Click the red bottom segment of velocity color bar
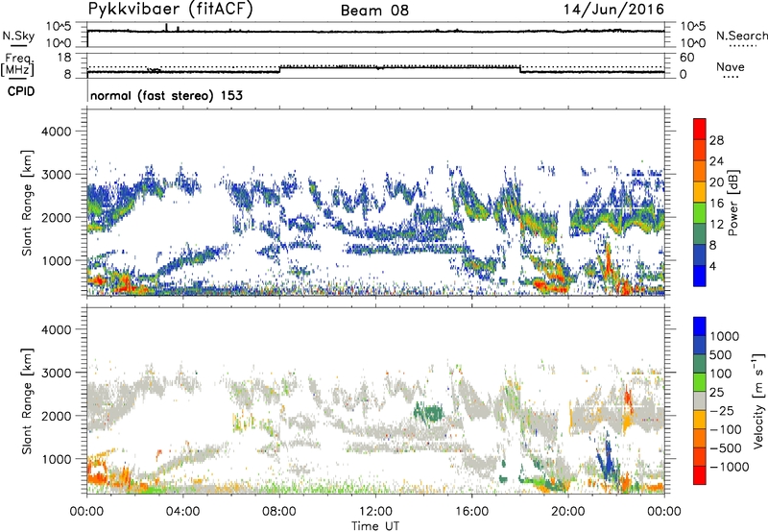Viewport: 768px width, 532px height. tap(700, 475)
